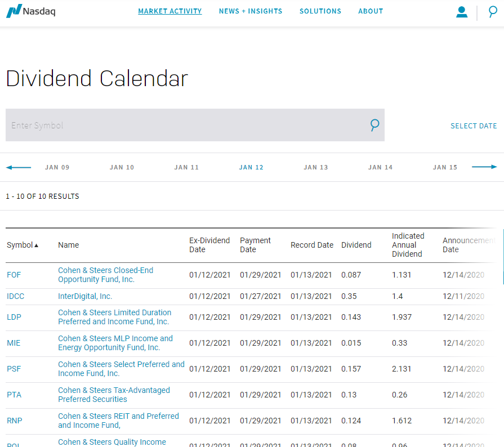Open the InterDigital, Inc. name link
This screenshot has width=504, height=447.
[x=85, y=296]
